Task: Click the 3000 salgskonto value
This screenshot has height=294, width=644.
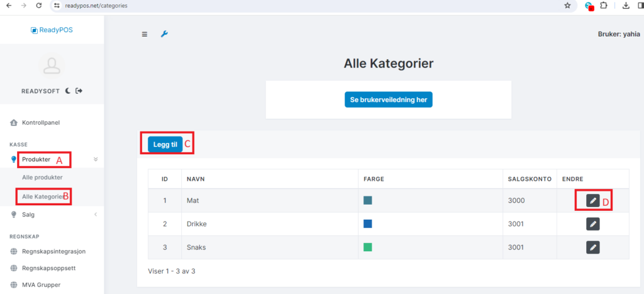Action: pyautogui.click(x=517, y=200)
